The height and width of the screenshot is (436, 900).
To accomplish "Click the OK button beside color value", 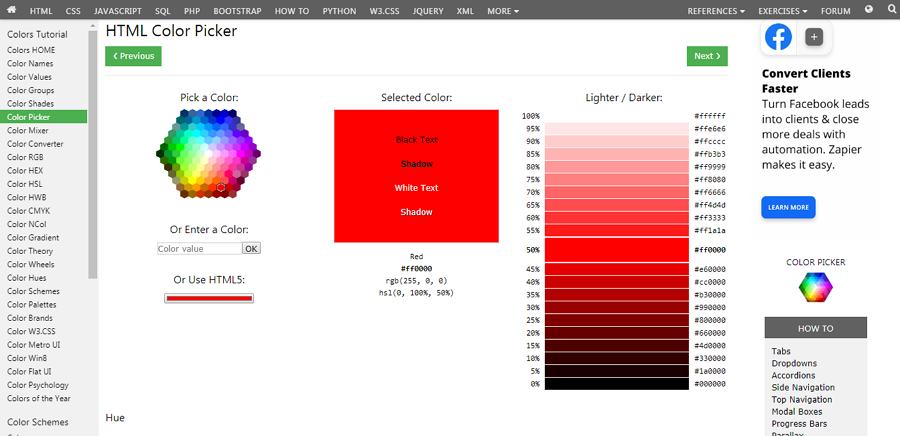I will (251, 248).
